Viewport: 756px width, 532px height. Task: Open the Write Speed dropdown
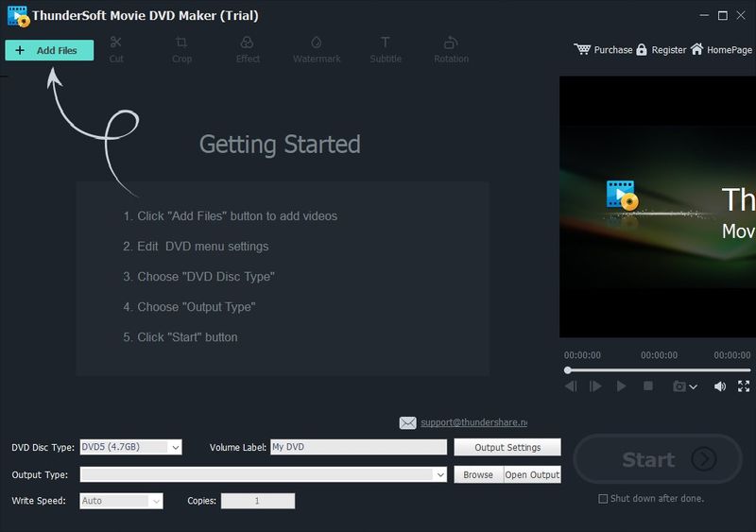[121, 501]
